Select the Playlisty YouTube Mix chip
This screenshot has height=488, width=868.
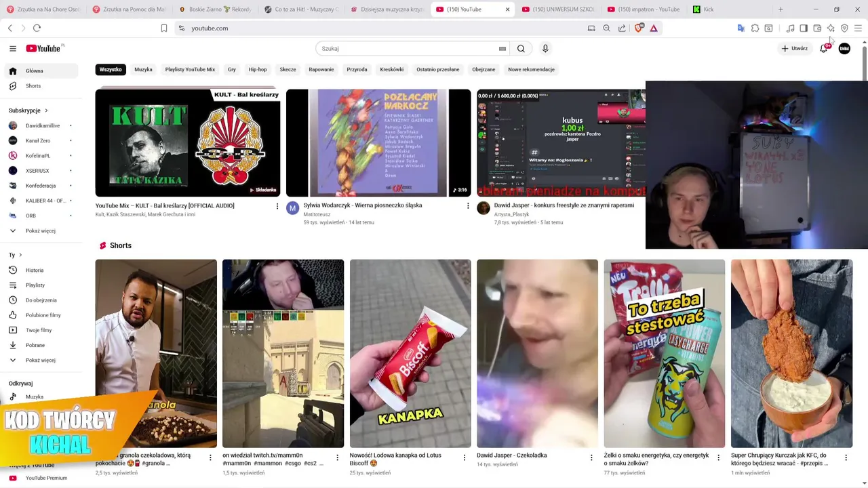pos(190,69)
